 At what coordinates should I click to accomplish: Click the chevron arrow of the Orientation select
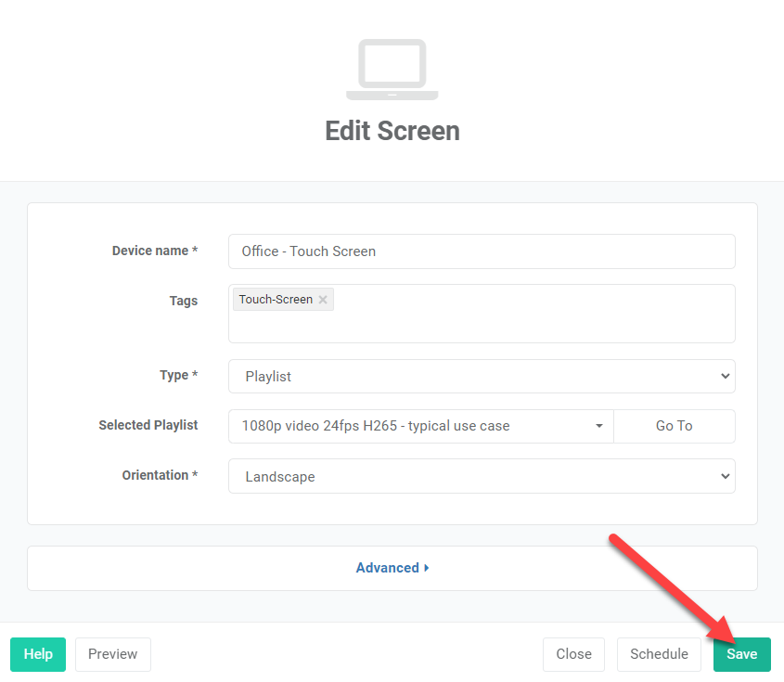[725, 476]
